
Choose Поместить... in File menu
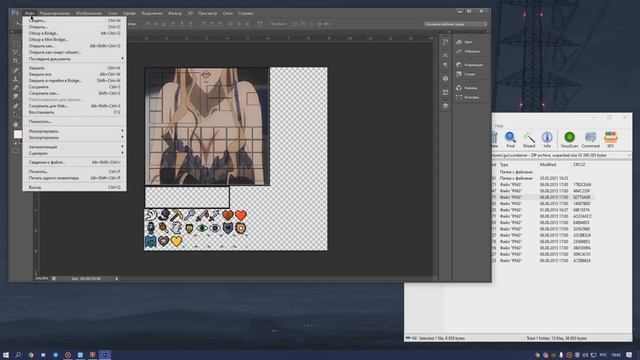pyautogui.click(x=74, y=121)
